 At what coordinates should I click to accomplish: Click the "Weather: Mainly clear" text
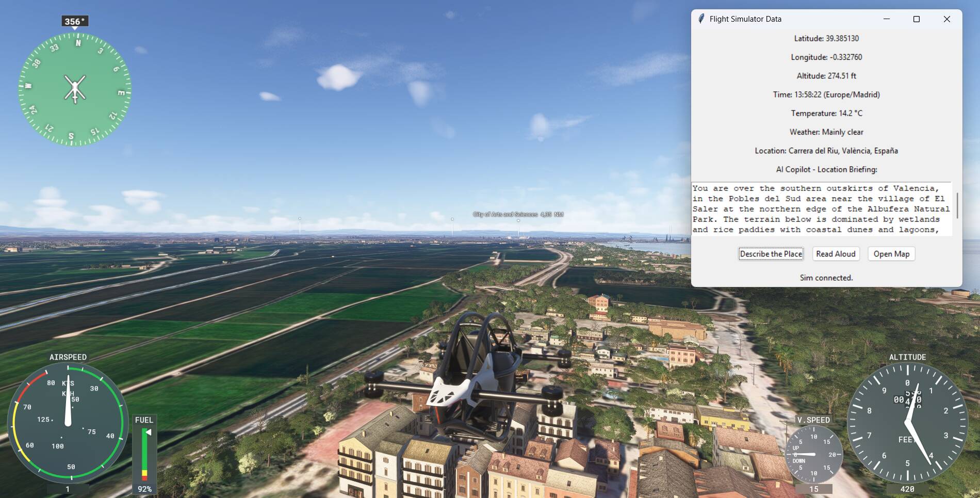coord(826,132)
